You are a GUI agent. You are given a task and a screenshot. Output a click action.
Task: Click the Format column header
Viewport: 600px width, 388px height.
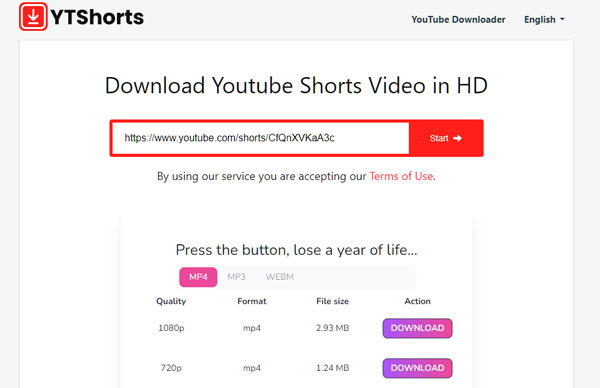252,301
